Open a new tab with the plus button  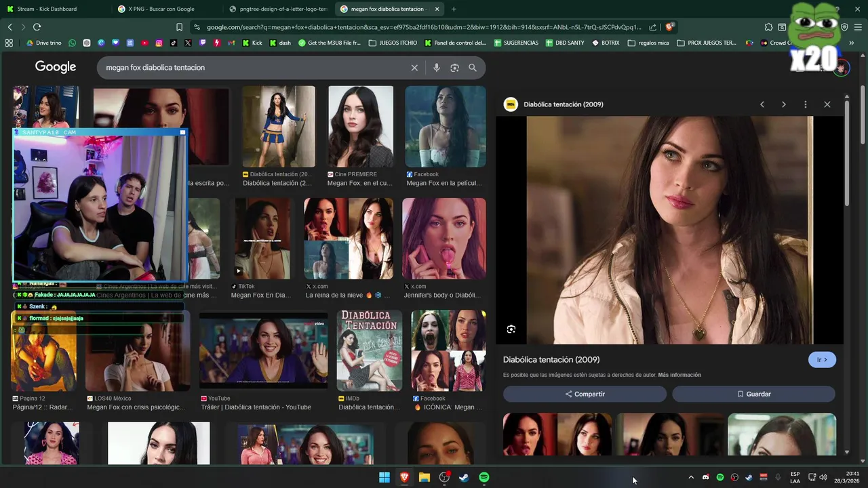[454, 9]
